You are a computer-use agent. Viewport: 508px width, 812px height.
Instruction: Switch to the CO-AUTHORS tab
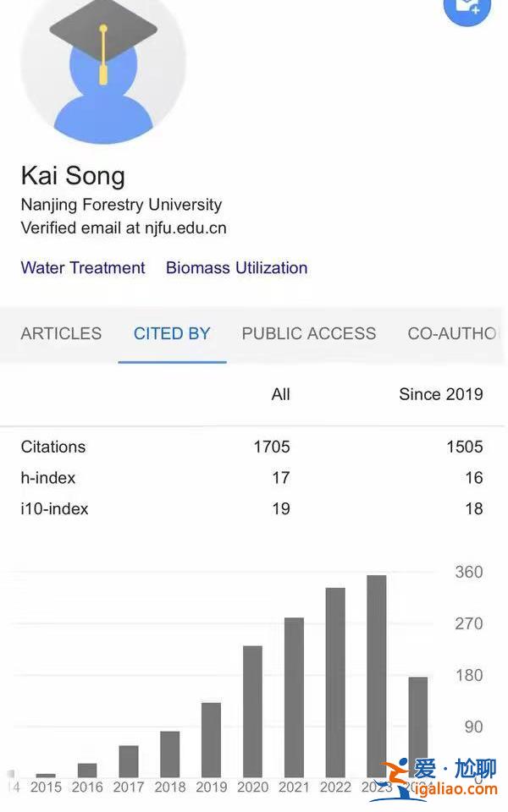pos(453,333)
